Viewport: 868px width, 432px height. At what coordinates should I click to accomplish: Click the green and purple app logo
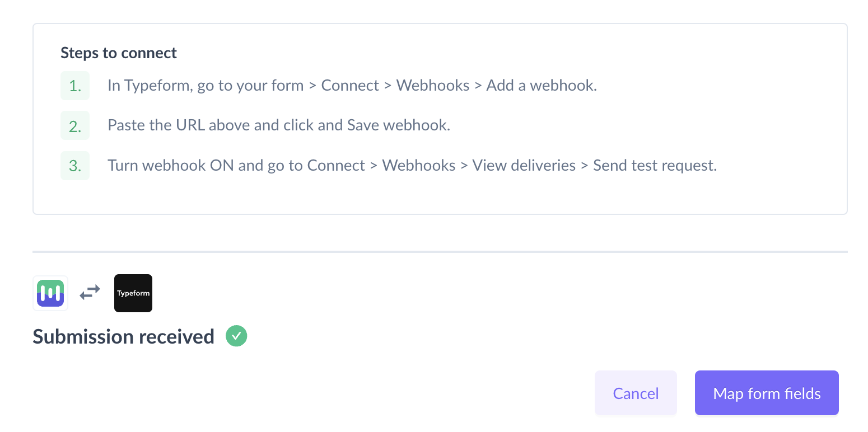(50, 293)
